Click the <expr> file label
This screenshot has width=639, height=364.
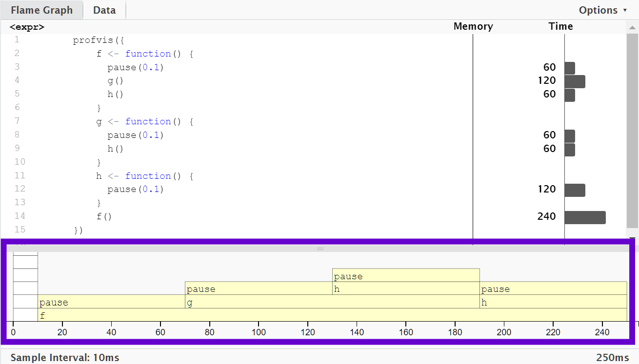(x=27, y=27)
